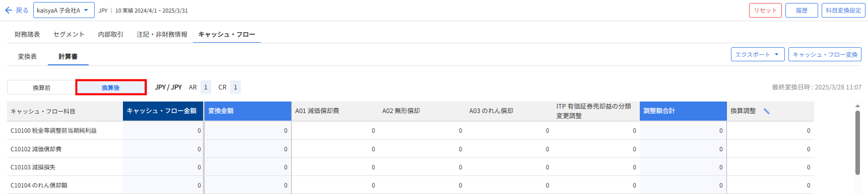Toggle to 換算前 view

point(41,87)
